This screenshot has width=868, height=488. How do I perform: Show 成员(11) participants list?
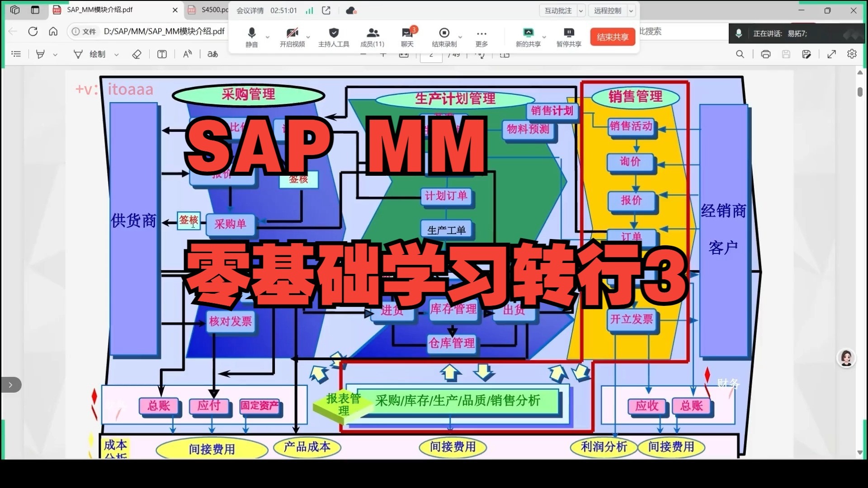372,37
